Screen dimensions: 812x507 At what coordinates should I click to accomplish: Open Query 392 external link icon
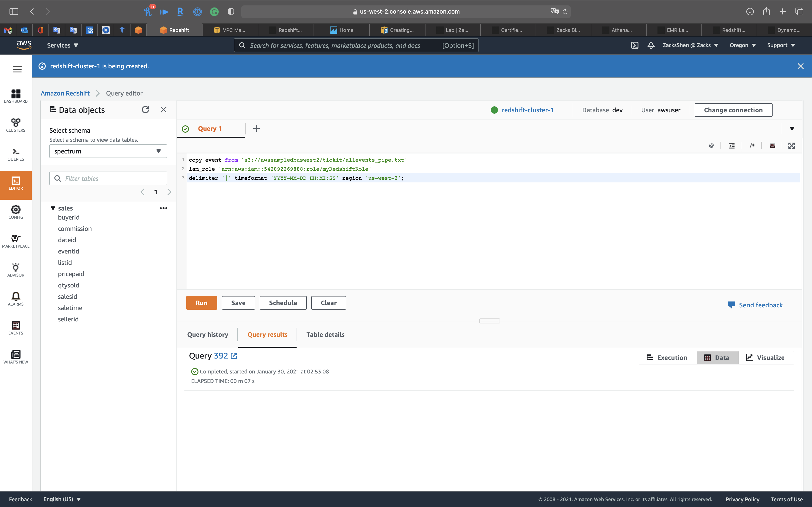(x=234, y=356)
